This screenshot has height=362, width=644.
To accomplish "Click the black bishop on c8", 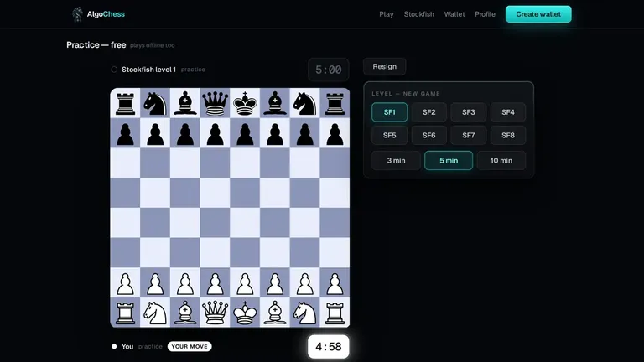I will (184, 103).
